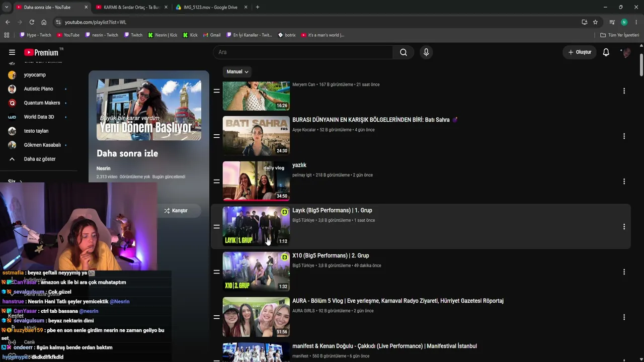The width and height of the screenshot is (644, 362).
Task: Open the Tüm Yer İşaretleri bookmarks folder
Action: click(x=619, y=35)
